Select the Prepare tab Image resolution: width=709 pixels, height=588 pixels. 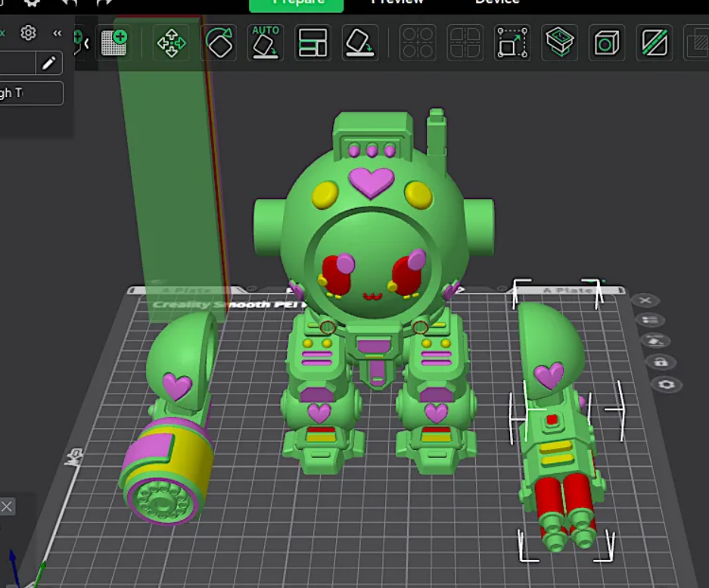tap(297, 5)
